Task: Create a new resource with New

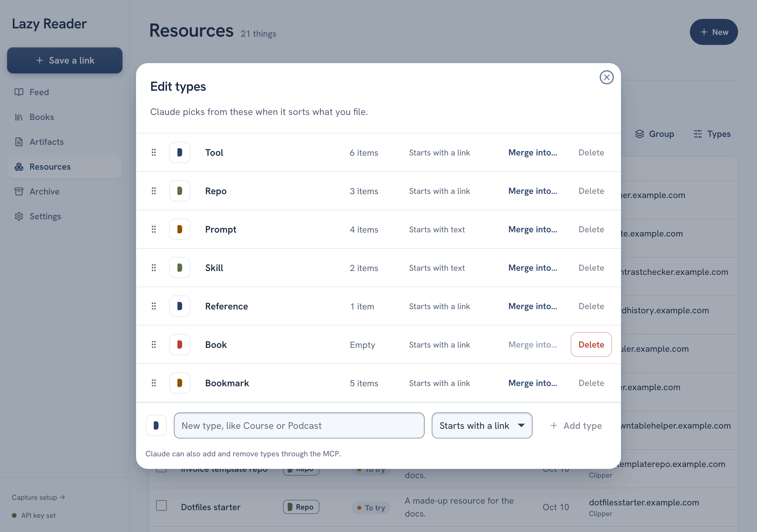Action: 714,32
